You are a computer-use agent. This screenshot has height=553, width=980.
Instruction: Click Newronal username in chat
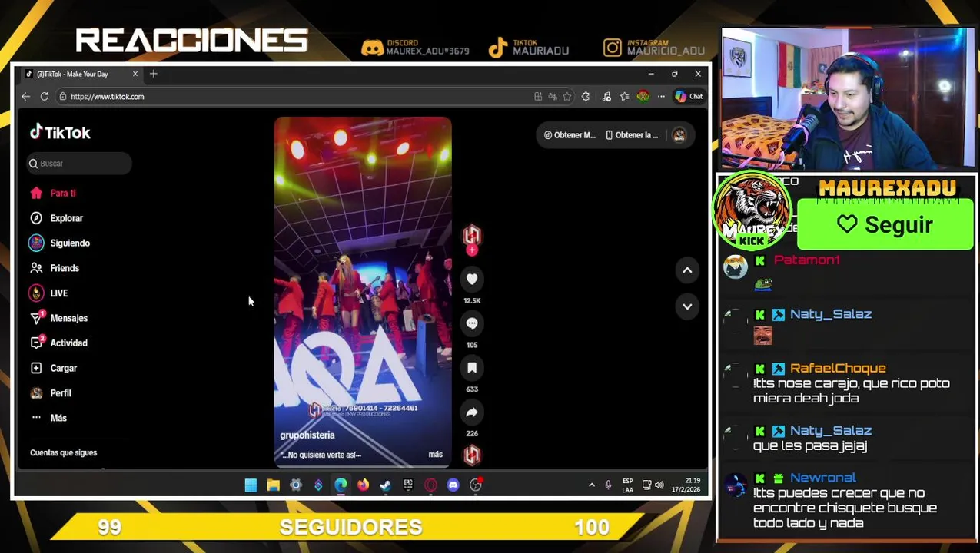click(822, 478)
